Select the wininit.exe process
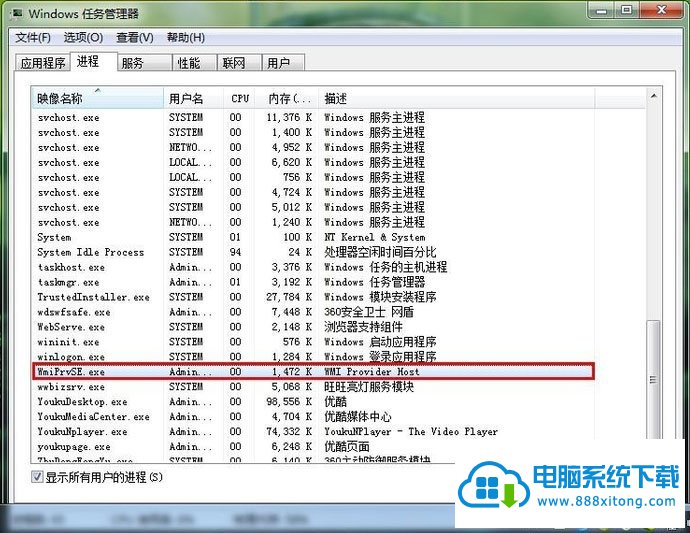690x533 pixels. pos(313,342)
